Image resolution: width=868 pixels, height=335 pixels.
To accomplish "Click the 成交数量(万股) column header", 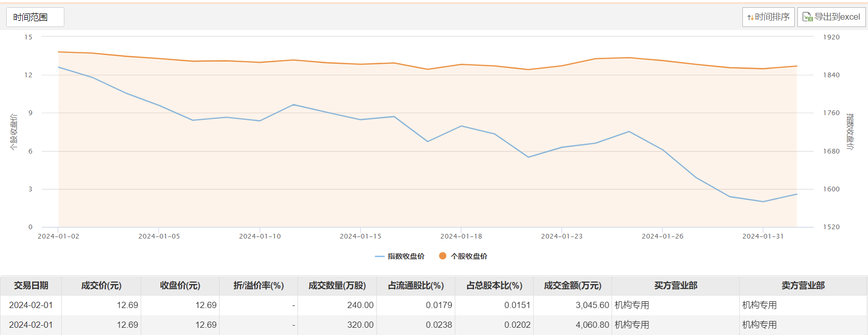I will tap(337, 286).
